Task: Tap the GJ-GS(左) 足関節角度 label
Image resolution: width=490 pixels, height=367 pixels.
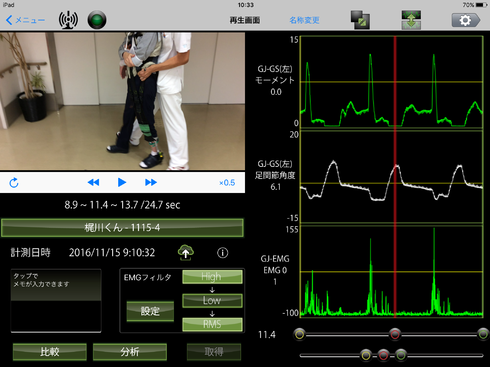Action: pyautogui.click(x=275, y=175)
